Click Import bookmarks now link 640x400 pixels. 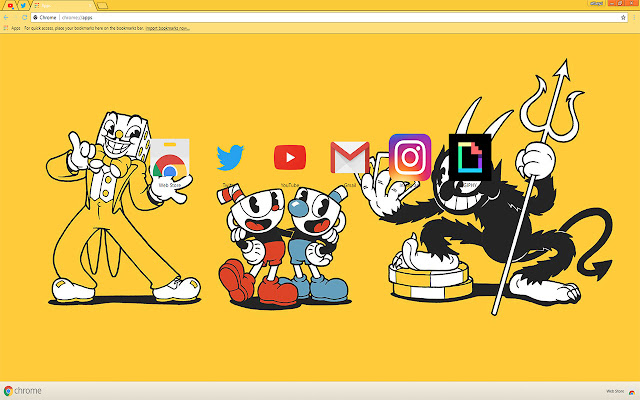click(167, 28)
